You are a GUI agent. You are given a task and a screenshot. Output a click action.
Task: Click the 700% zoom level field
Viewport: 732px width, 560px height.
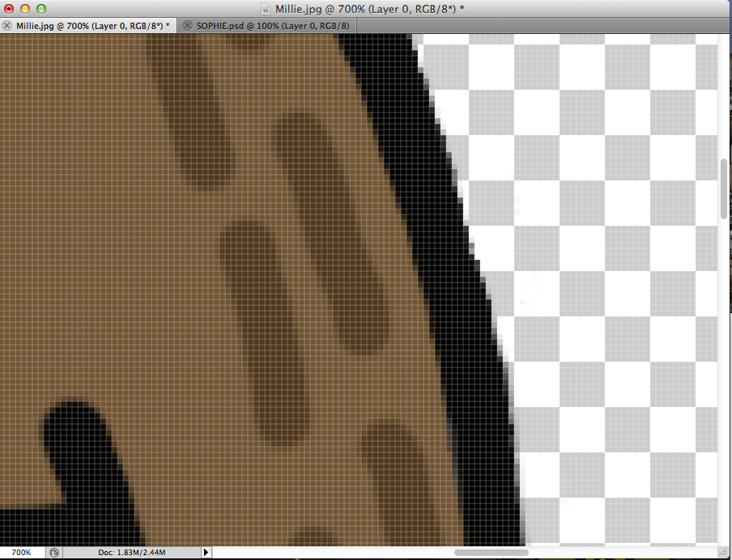point(22,553)
